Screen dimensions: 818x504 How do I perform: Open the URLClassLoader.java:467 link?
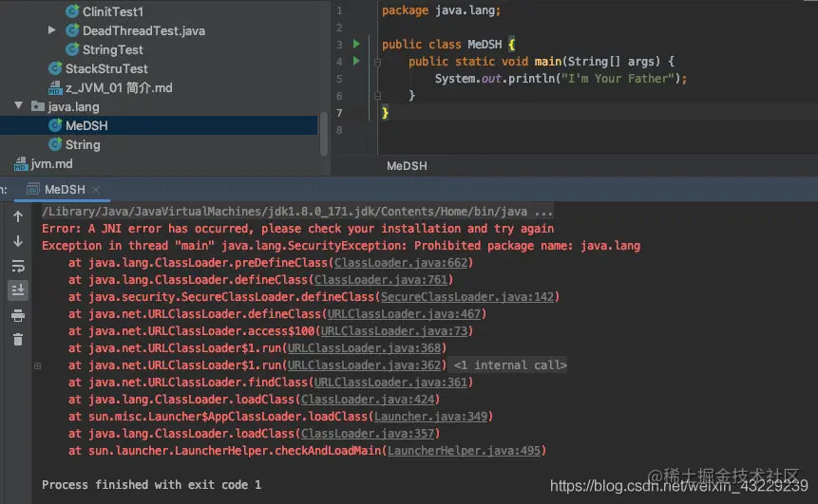[404, 314]
